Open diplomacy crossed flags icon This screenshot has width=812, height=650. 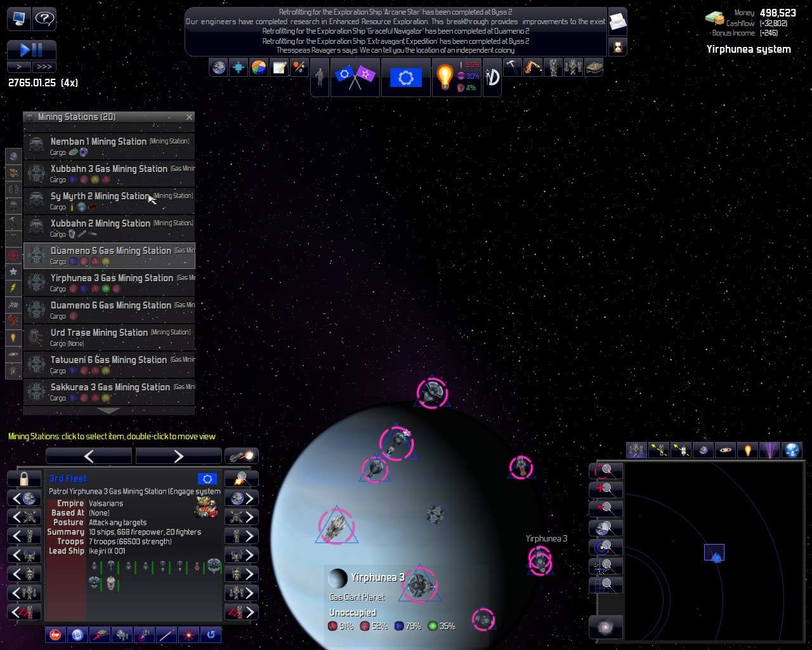[x=355, y=77]
